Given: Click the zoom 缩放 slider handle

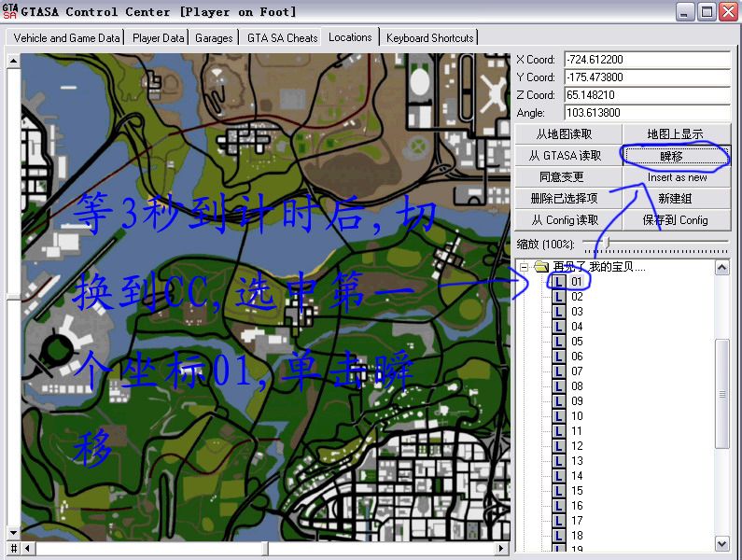Looking at the screenshot, I should click(x=609, y=243).
